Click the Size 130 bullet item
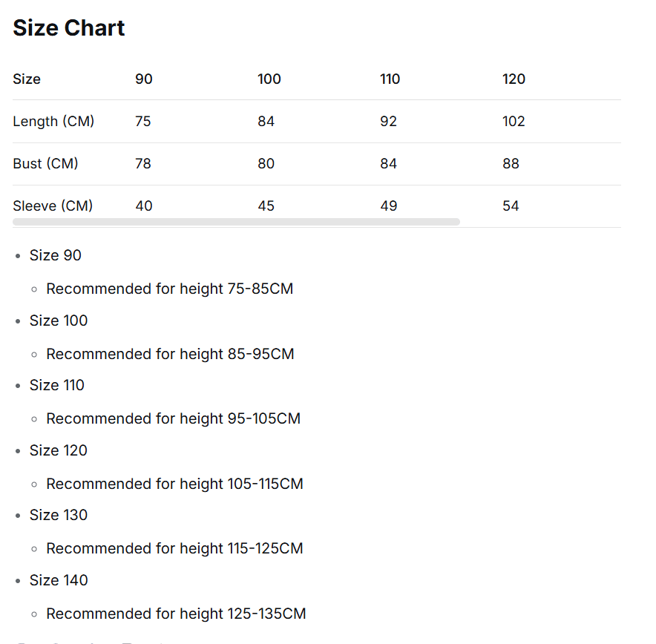This screenshot has width=656, height=644. pos(59,516)
